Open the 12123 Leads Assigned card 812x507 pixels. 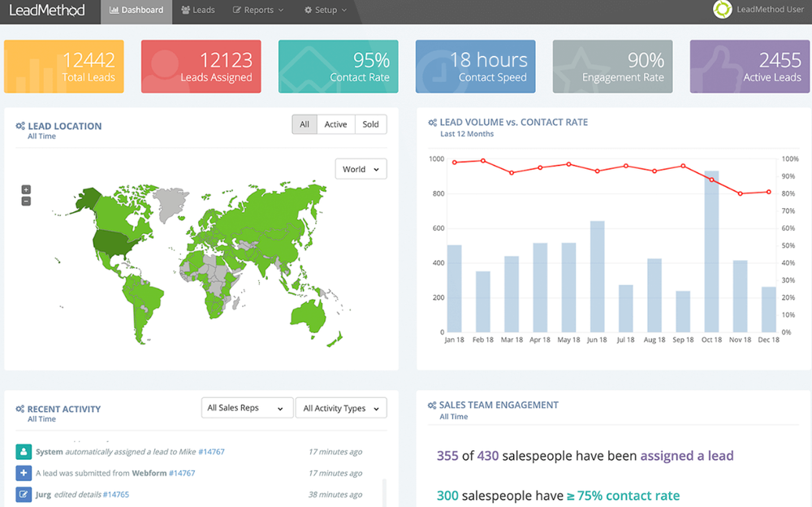[x=201, y=67]
